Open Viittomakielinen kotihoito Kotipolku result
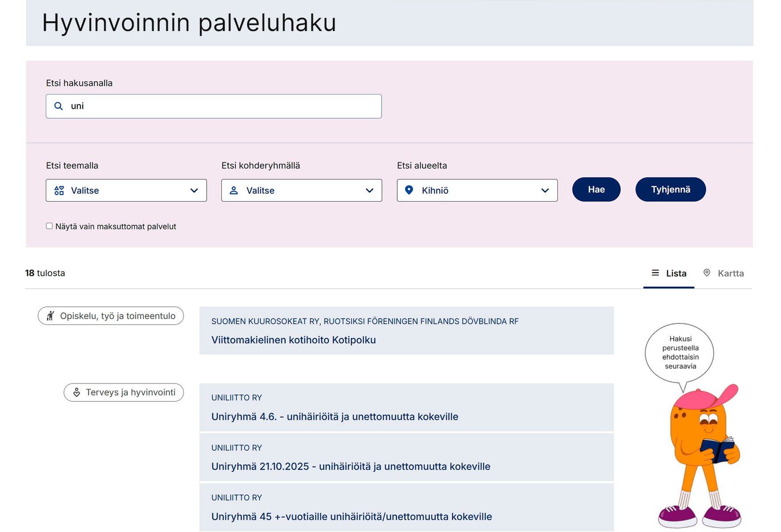This screenshot has height=532, width=781. coord(293,340)
